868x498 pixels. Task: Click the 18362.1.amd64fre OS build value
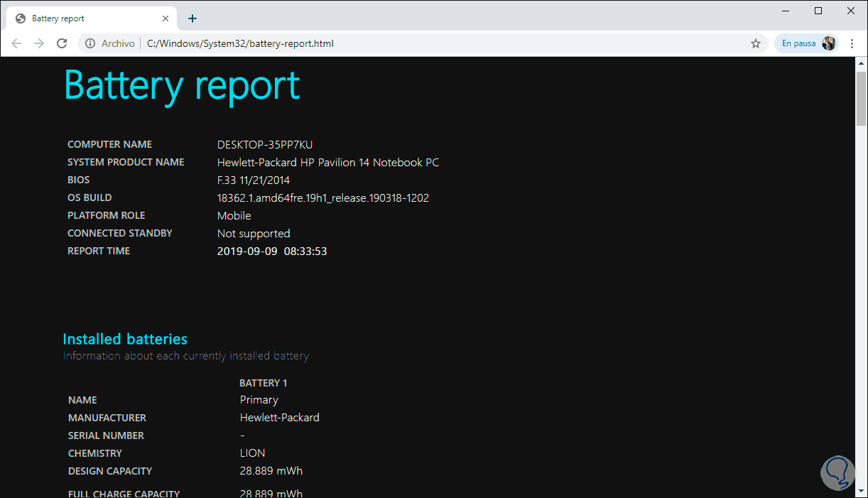click(x=323, y=198)
